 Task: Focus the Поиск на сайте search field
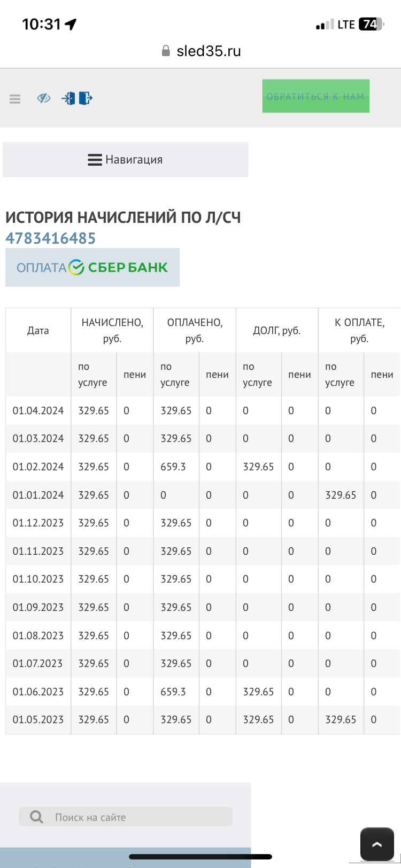coord(134,817)
